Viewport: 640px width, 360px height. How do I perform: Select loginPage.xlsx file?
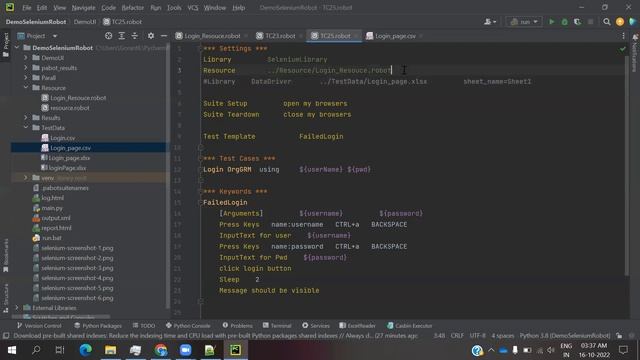[x=67, y=168]
